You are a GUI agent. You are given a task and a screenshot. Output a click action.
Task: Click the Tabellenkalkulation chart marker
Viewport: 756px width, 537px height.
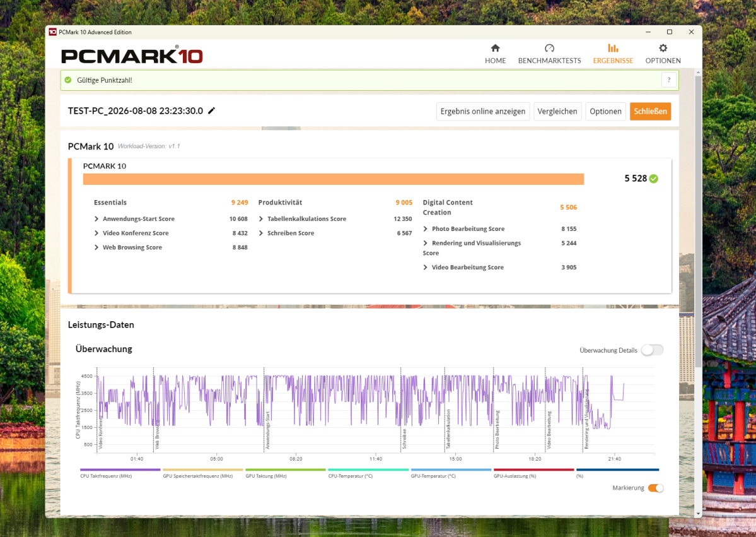pyautogui.click(x=448, y=429)
